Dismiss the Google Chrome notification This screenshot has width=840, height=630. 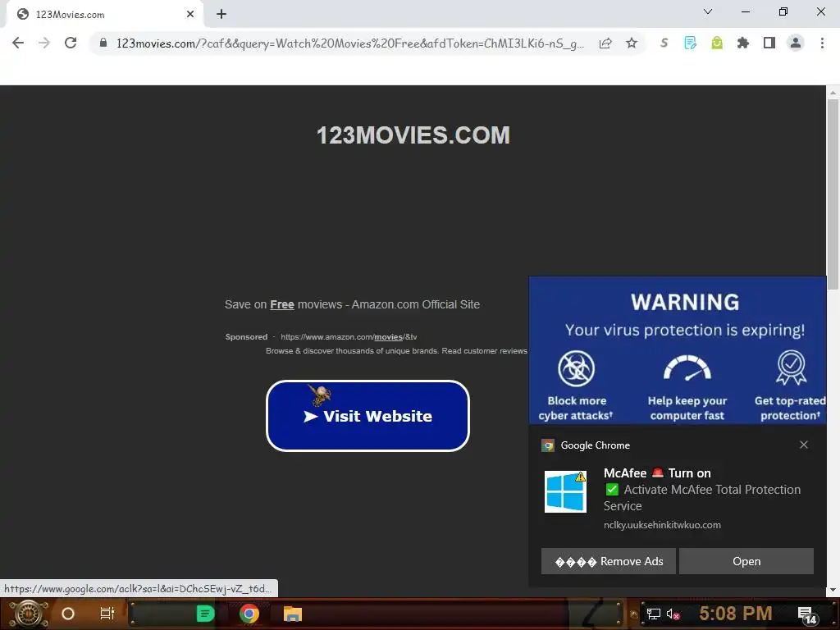pos(804,445)
